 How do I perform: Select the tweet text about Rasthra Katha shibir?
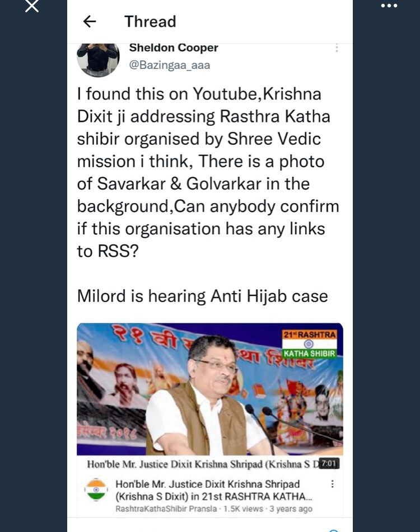[208, 172]
